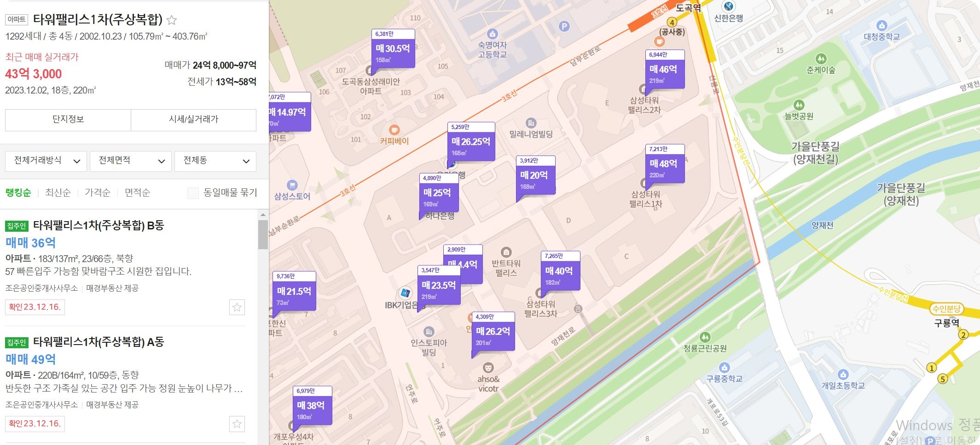Click 매매 49억 price link
Image resolution: width=980 pixels, height=445 pixels.
pyautogui.click(x=31, y=359)
